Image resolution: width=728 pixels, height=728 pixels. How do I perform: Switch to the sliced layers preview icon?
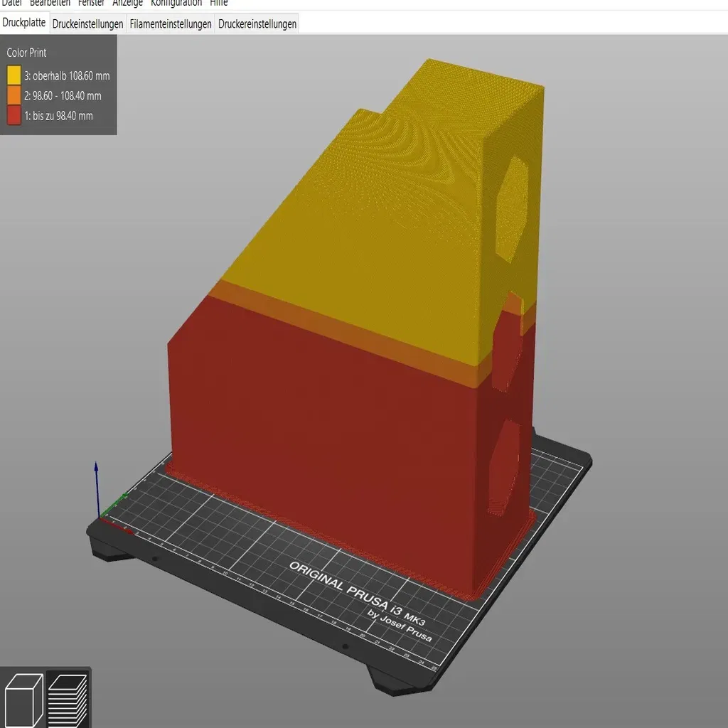pyautogui.click(x=68, y=700)
